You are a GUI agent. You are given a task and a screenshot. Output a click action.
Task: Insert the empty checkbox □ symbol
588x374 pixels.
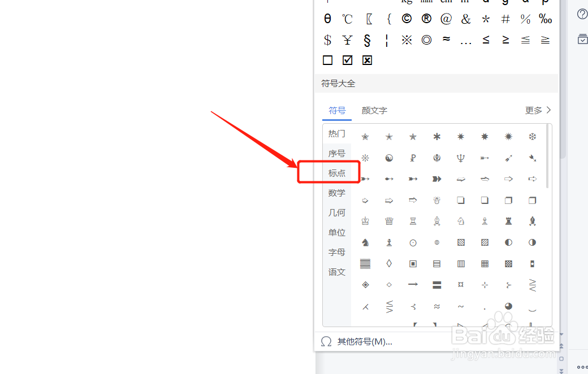[327, 60]
